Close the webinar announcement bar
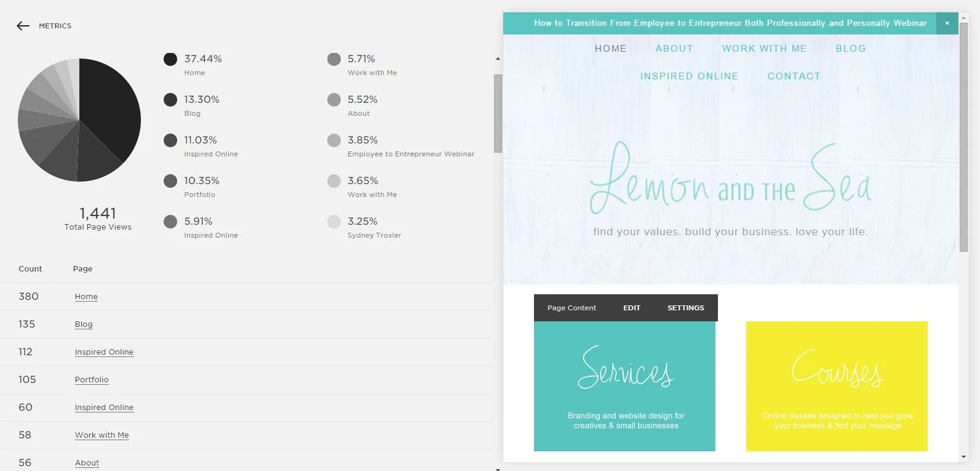 pos(947,23)
